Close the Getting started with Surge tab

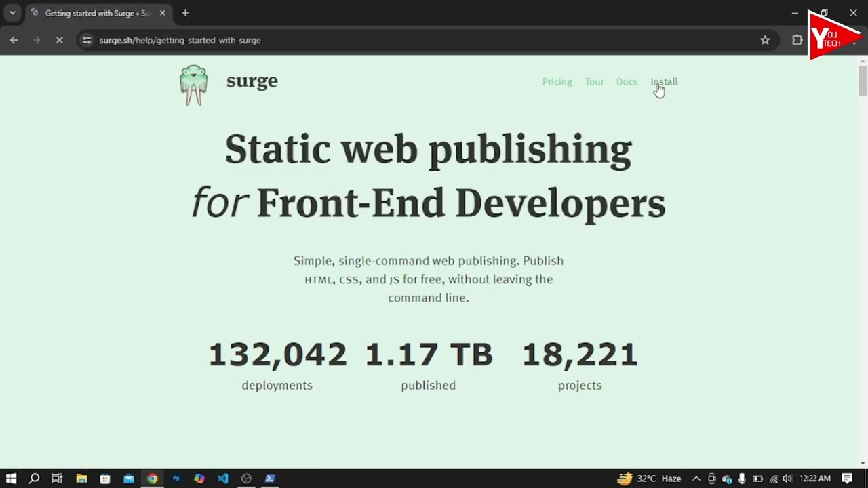162,13
